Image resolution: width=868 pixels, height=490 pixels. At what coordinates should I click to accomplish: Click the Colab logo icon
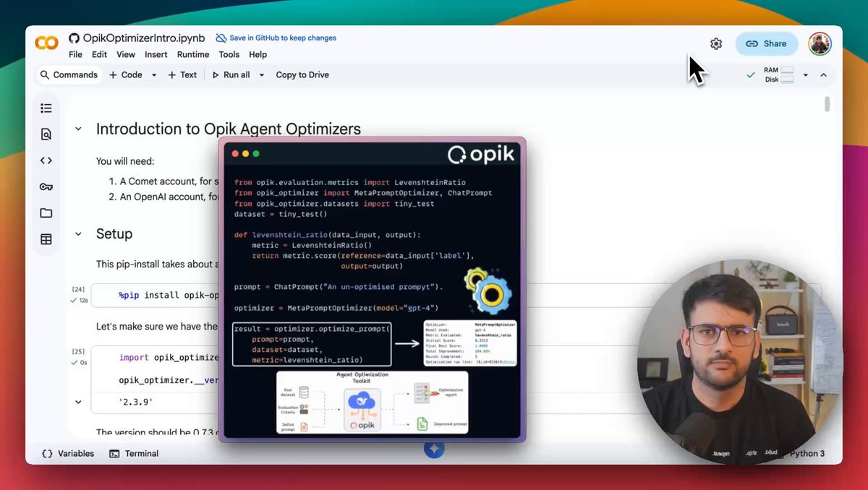point(46,43)
